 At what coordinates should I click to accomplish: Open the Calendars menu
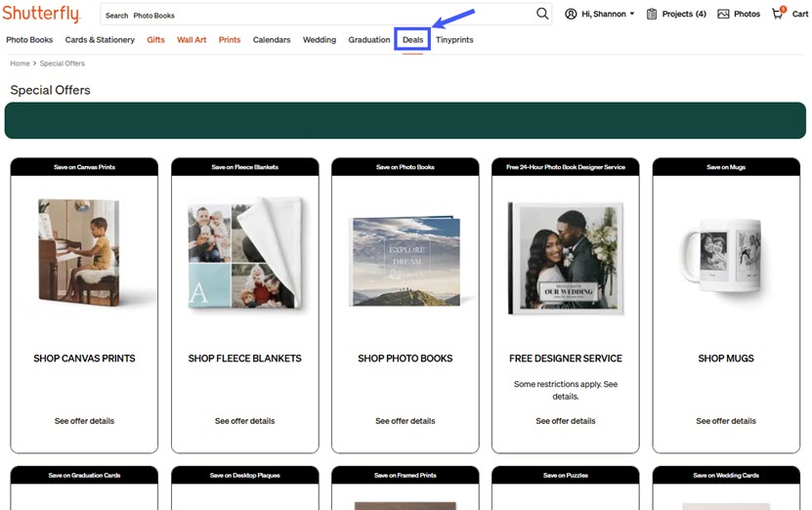click(x=272, y=40)
